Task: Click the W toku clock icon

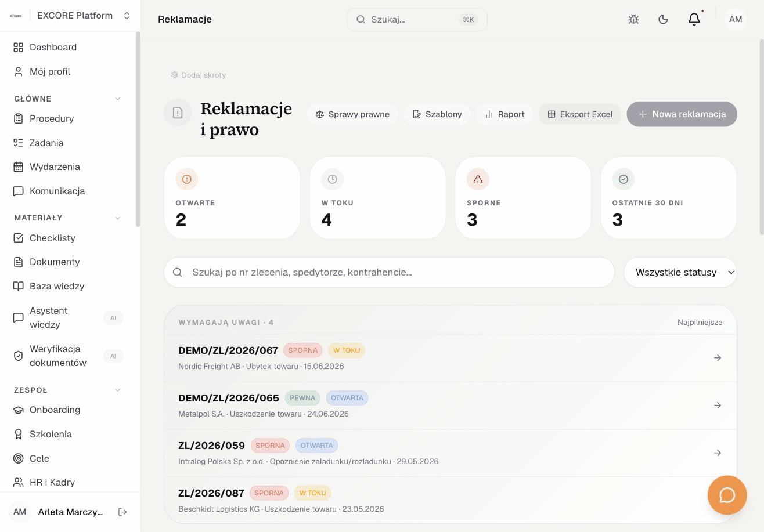Action: (333, 179)
